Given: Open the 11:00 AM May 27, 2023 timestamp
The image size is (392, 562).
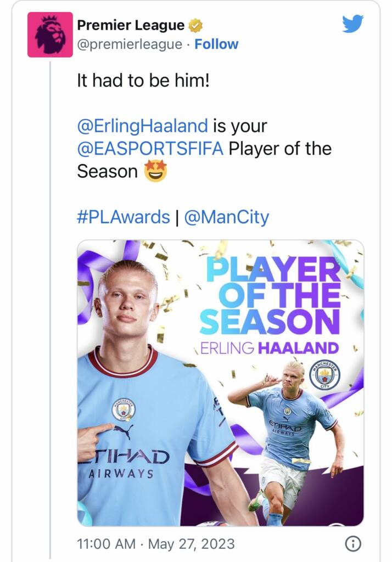Looking at the screenshot, I should click(x=156, y=544).
